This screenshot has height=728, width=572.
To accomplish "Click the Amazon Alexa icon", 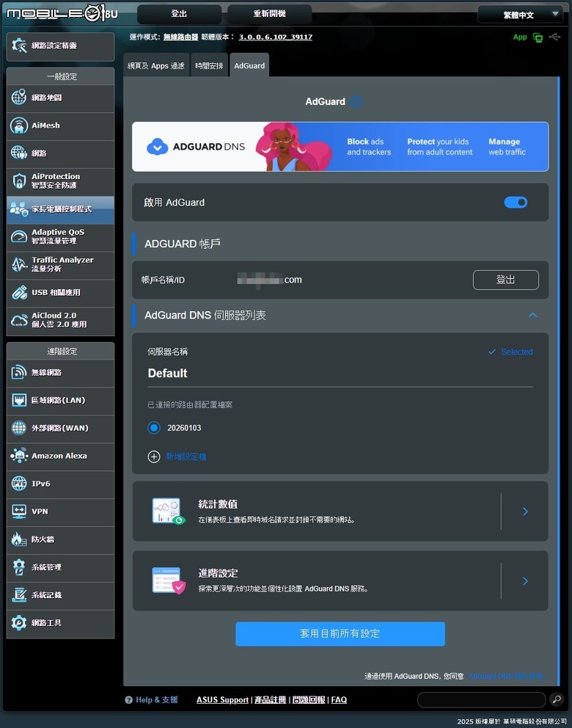I will pyautogui.click(x=19, y=456).
